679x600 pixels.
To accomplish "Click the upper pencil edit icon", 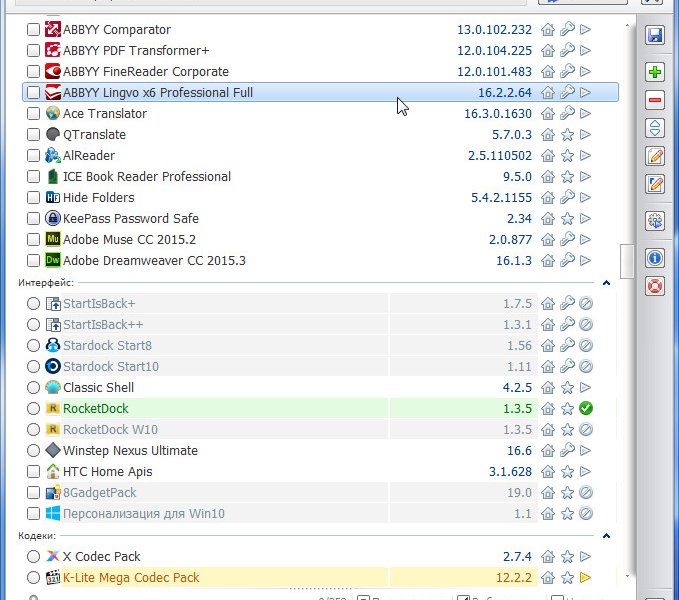I will click(x=655, y=156).
